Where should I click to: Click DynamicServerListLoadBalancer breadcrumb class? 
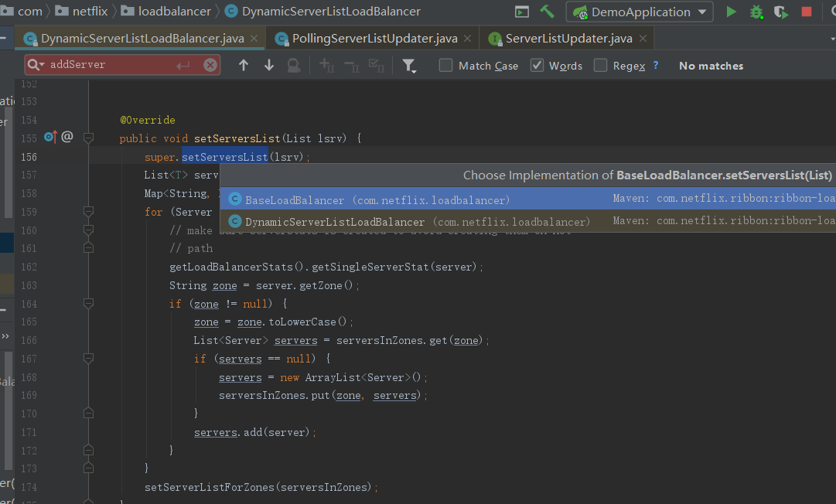[322, 11]
